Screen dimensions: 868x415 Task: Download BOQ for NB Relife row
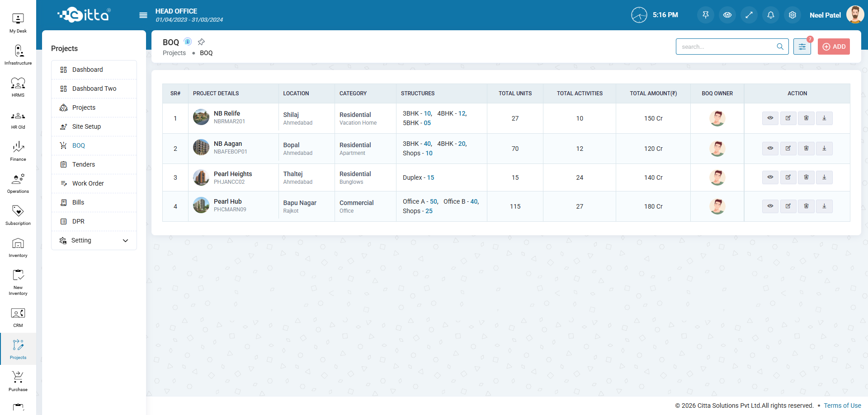click(824, 118)
